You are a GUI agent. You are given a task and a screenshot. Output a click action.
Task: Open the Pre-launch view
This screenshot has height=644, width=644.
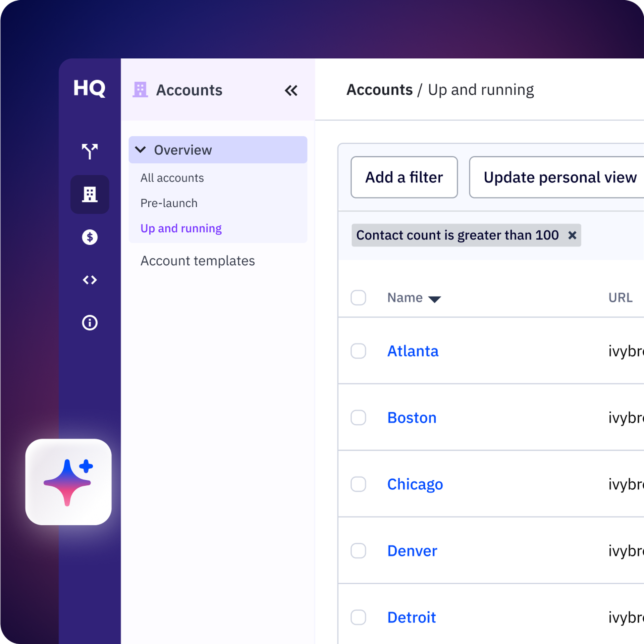[x=169, y=203]
